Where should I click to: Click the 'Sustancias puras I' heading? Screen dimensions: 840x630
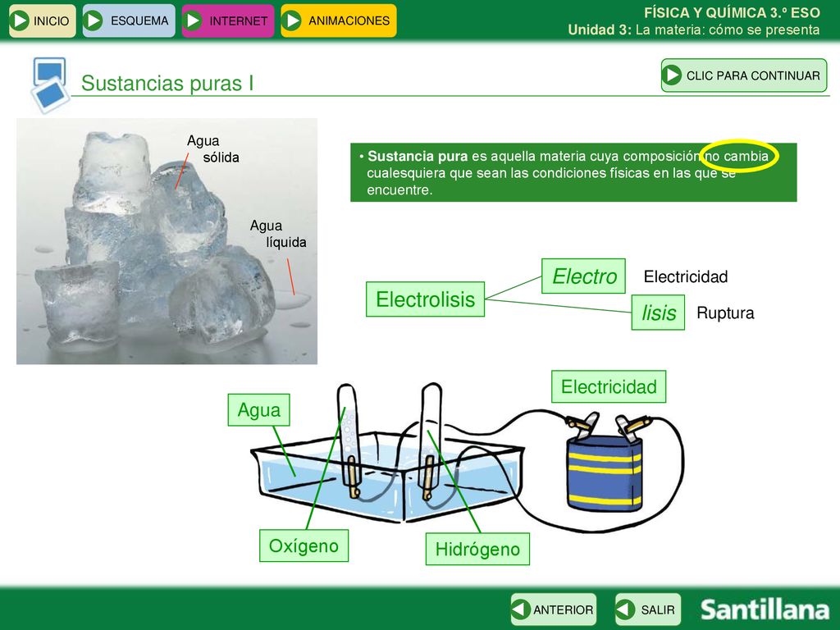click(167, 83)
